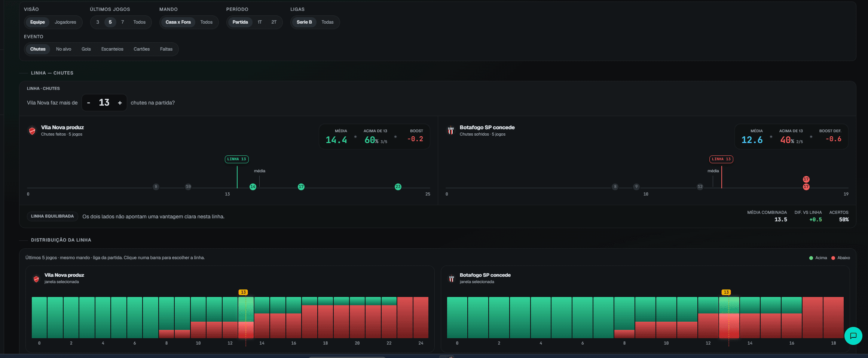This screenshot has height=358, width=868.
Task: Open the Chutes event tab
Action: [38, 49]
